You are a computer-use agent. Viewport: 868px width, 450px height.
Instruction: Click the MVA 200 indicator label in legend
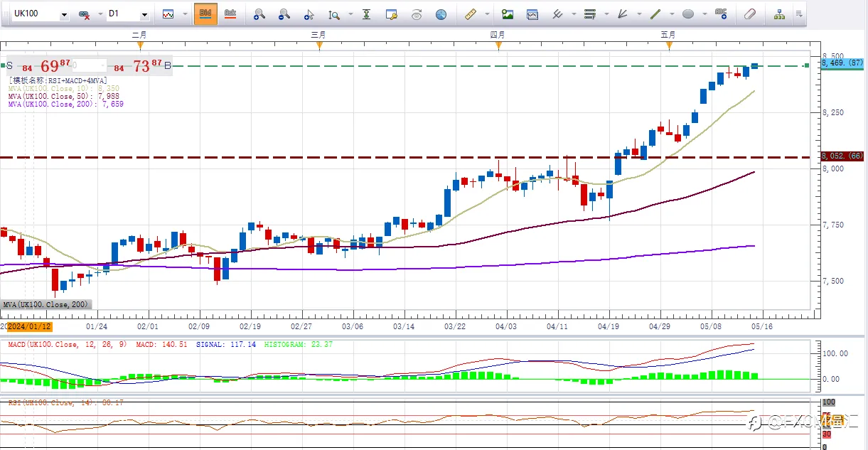[x=65, y=105]
